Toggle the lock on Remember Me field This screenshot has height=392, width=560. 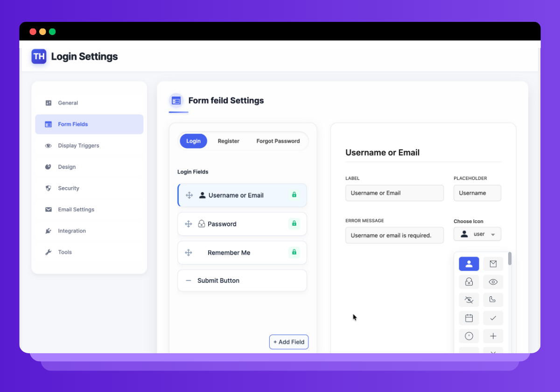[294, 252]
